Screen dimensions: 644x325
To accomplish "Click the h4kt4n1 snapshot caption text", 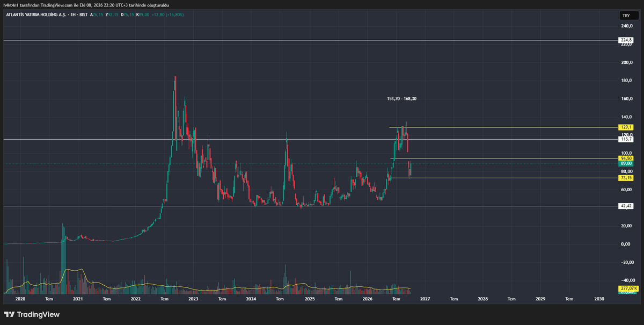I will [86, 5].
